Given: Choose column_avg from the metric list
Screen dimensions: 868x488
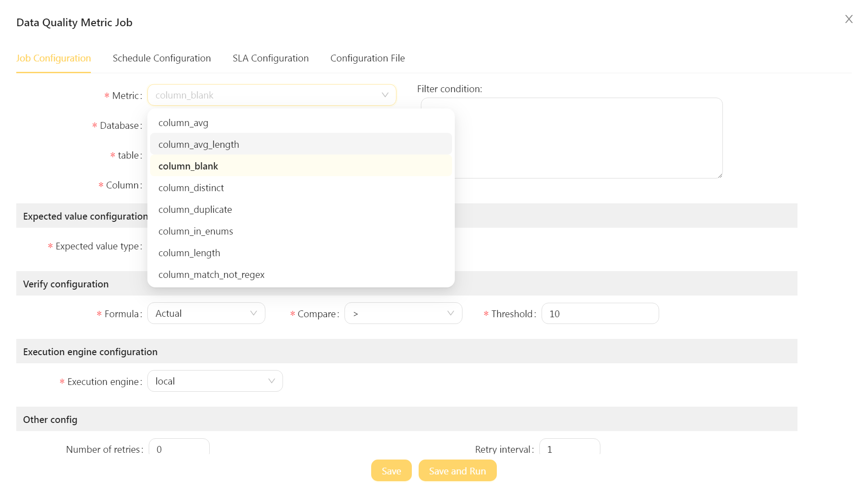Looking at the screenshot, I should (x=183, y=123).
